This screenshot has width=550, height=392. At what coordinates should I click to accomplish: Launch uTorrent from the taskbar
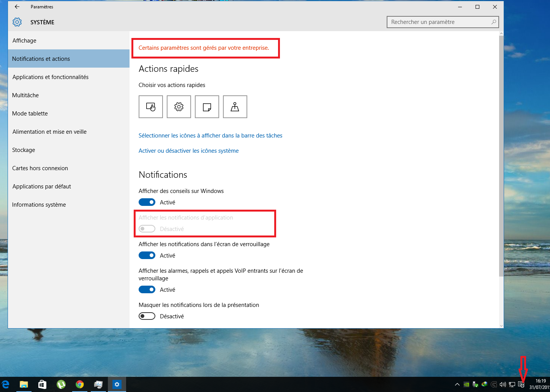61,384
